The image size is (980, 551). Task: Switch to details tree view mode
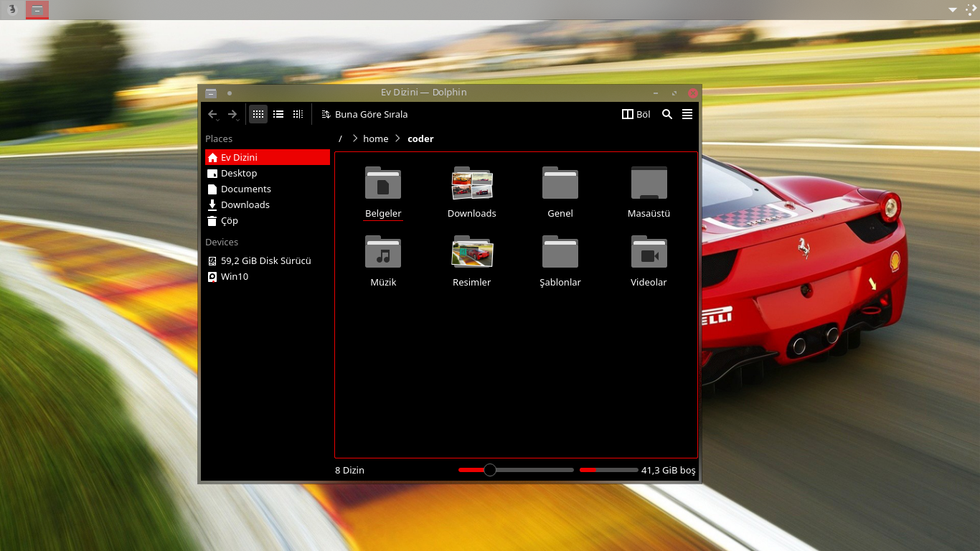(x=298, y=114)
